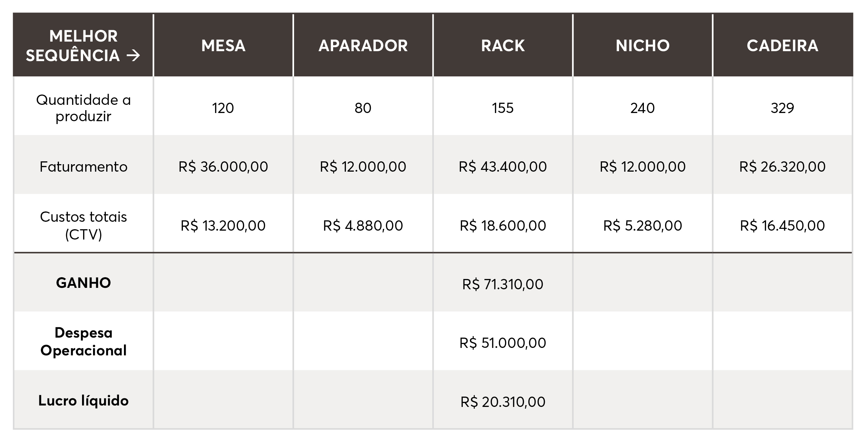Select the GANHO total R$ 71.310,00
Screen dimensions: 868x446
click(503, 284)
